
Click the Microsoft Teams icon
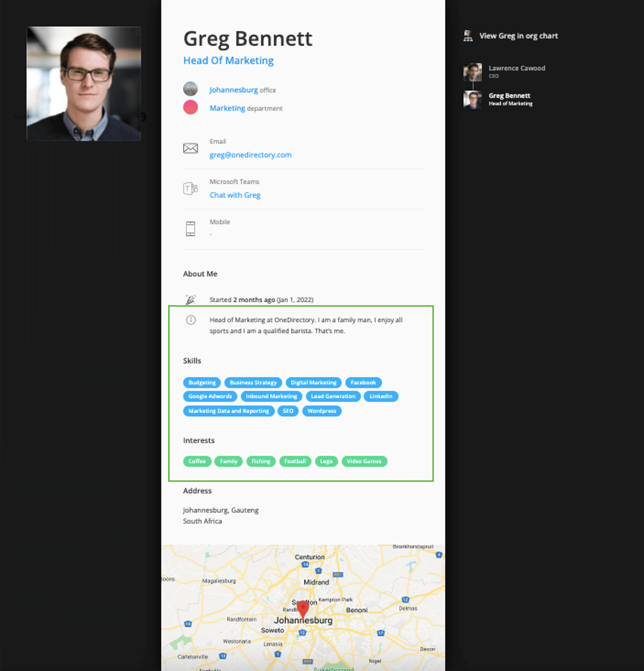191,188
